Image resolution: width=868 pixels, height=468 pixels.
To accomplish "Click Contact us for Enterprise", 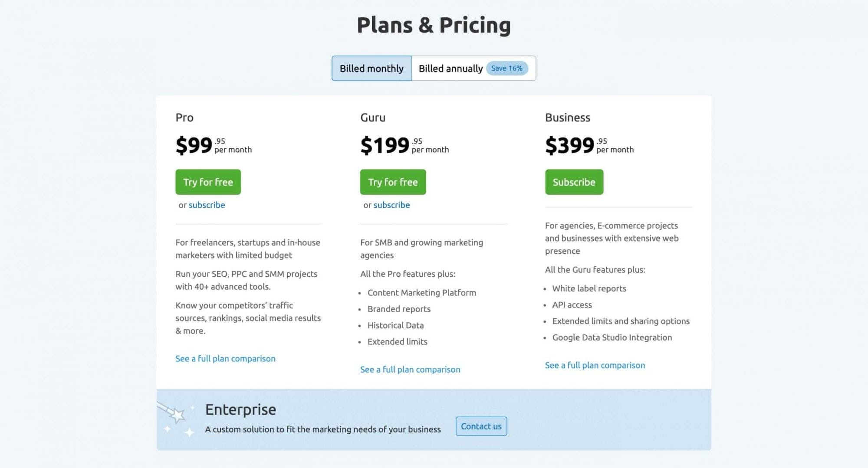I will click(481, 426).
